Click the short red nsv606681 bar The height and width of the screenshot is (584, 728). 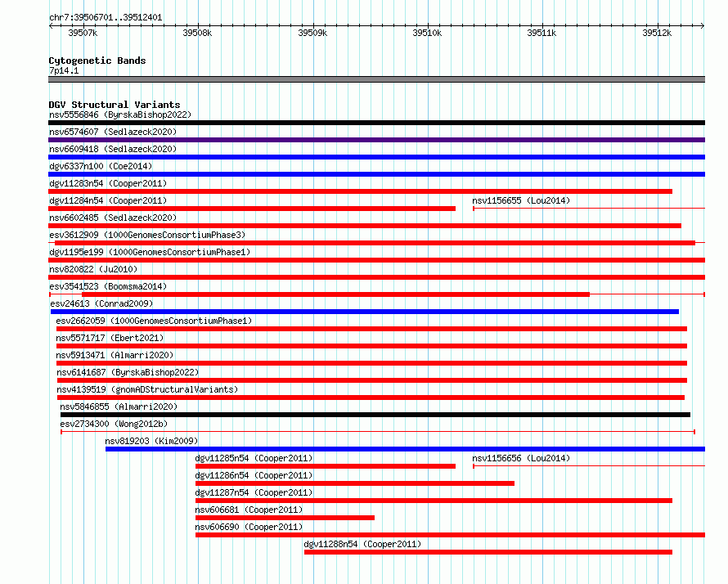(x=285, y=518)
